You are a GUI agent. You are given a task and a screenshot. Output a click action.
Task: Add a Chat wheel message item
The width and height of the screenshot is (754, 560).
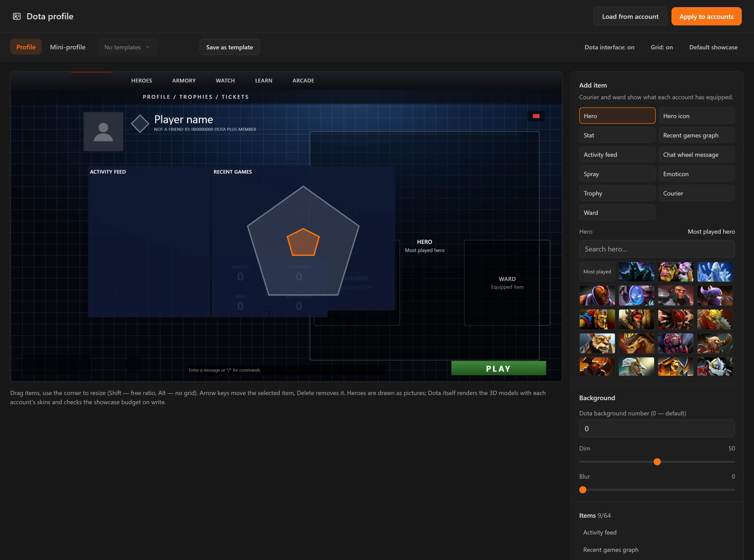[697, 155]
